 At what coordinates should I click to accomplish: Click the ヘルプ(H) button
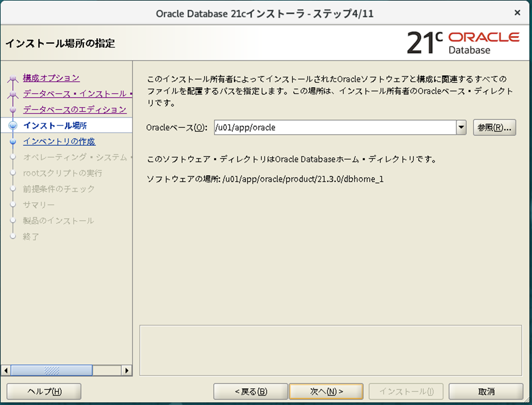(x=44, y=391)
